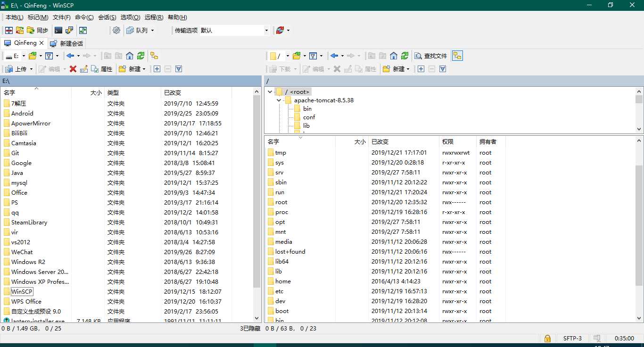Click local panel select files plus icon

coord(157,69)
